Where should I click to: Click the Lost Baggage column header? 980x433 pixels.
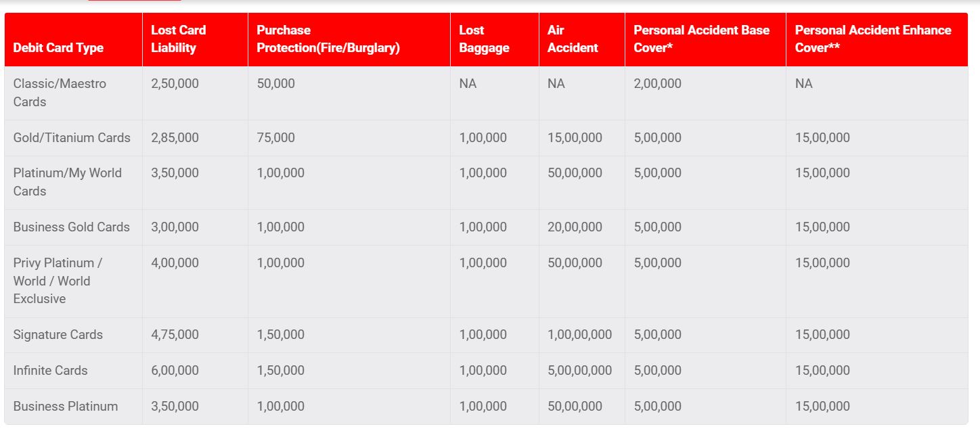pos(484,39)
